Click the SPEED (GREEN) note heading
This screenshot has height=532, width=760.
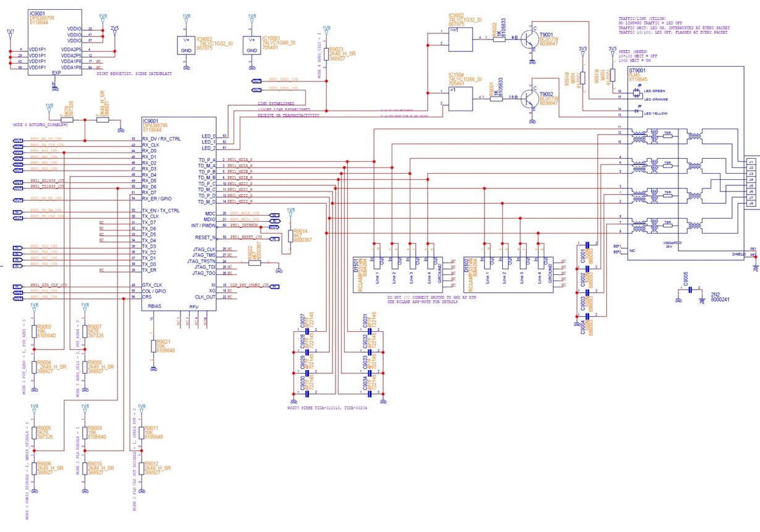[633, 51]
